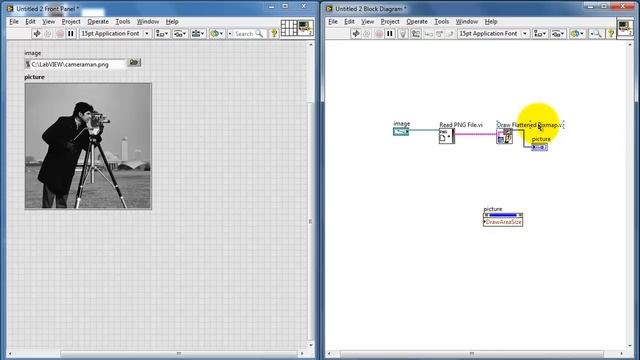Click the DrawAreaSize property of the picture node
This screenshot has height=360, width=640.
[503, 222]
